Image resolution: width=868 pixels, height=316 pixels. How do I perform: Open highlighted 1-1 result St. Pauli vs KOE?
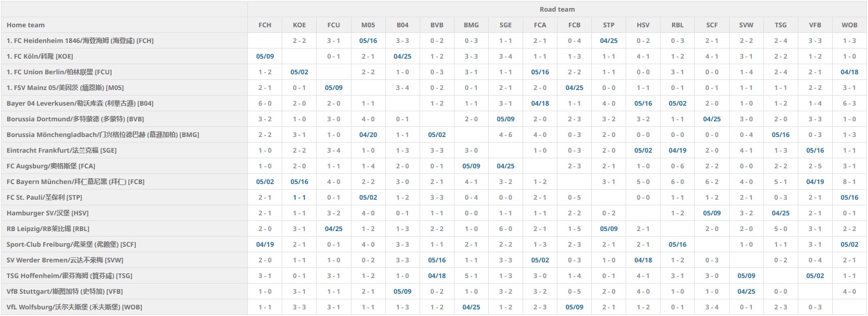[299, 197]
